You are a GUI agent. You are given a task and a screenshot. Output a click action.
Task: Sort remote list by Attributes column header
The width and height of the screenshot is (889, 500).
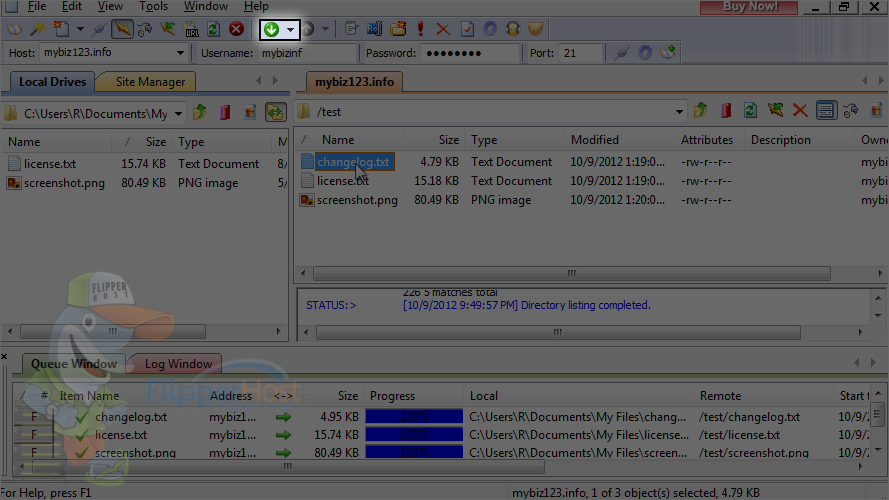point(709,139)
